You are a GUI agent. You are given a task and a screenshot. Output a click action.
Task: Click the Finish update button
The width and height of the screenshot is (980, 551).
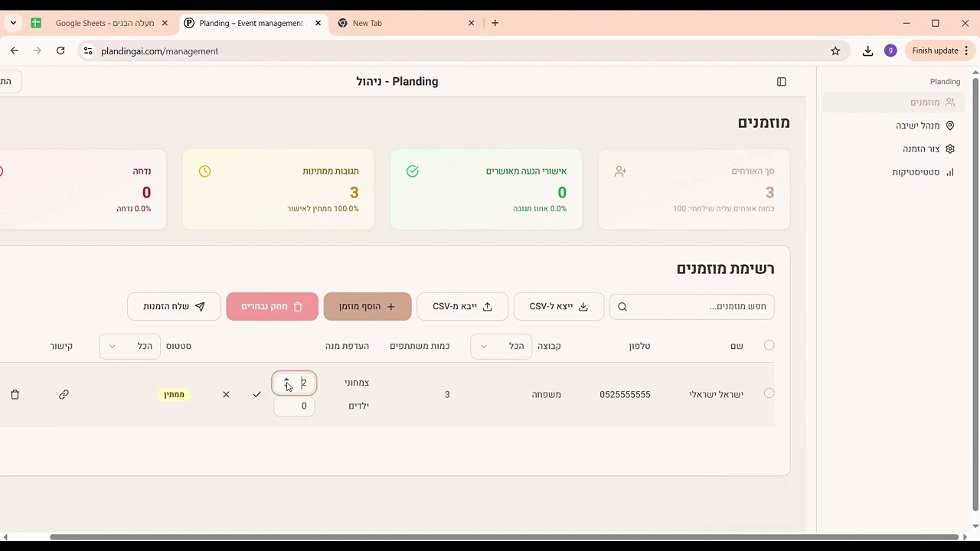click(x=935, y=51)
